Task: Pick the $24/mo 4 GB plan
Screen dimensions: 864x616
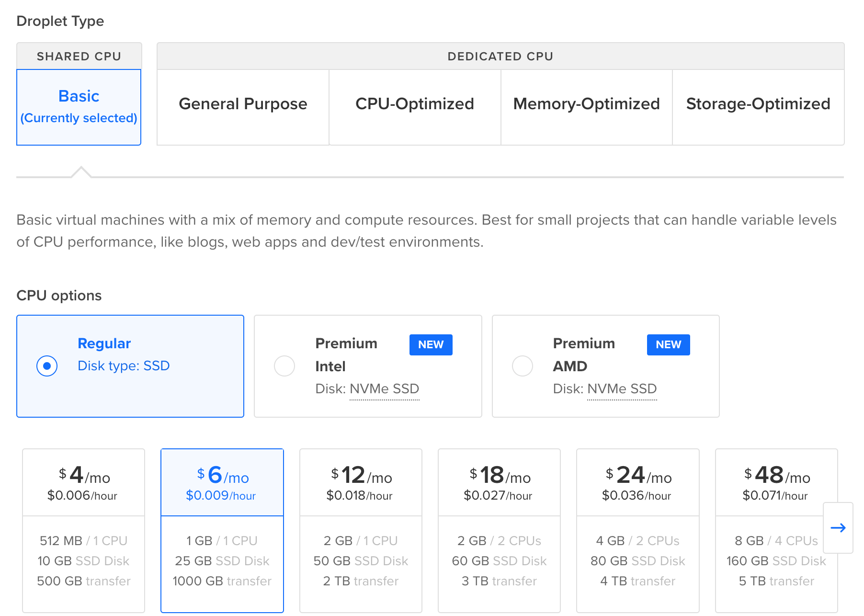Action: coord(637,529)
